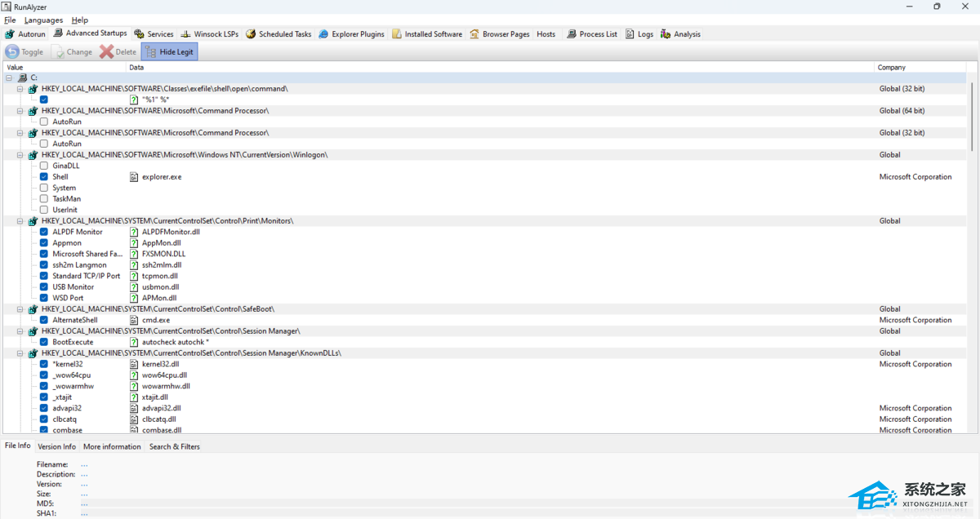The height and width of the screenshot is (519, 980).
Task: Switch to the Hosts tab
Action: point(546,34)
